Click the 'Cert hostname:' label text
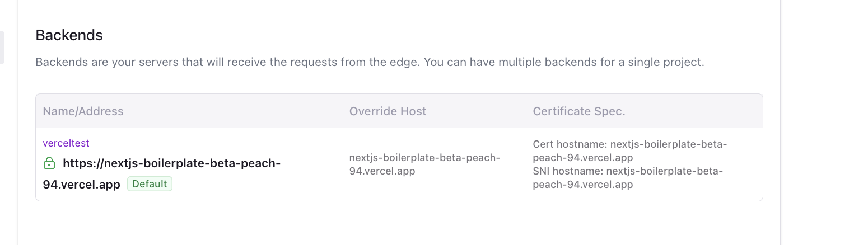 click(x=570, y=144)
